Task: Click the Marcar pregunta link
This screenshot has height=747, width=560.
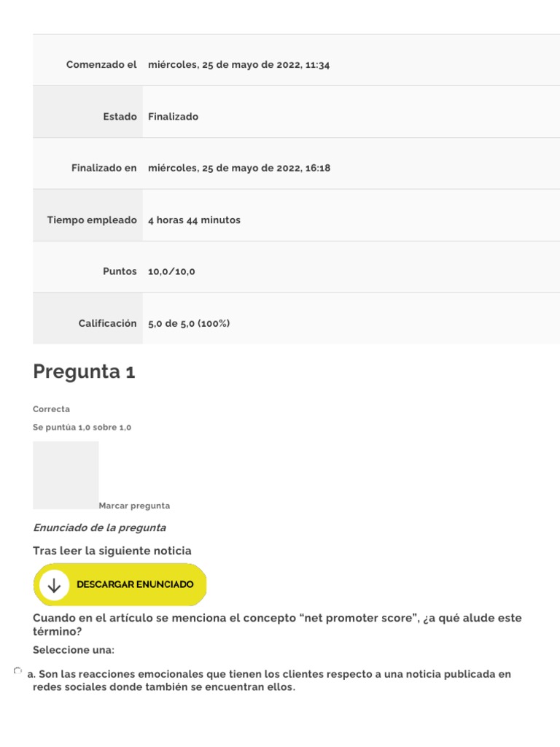Action: 134,506
